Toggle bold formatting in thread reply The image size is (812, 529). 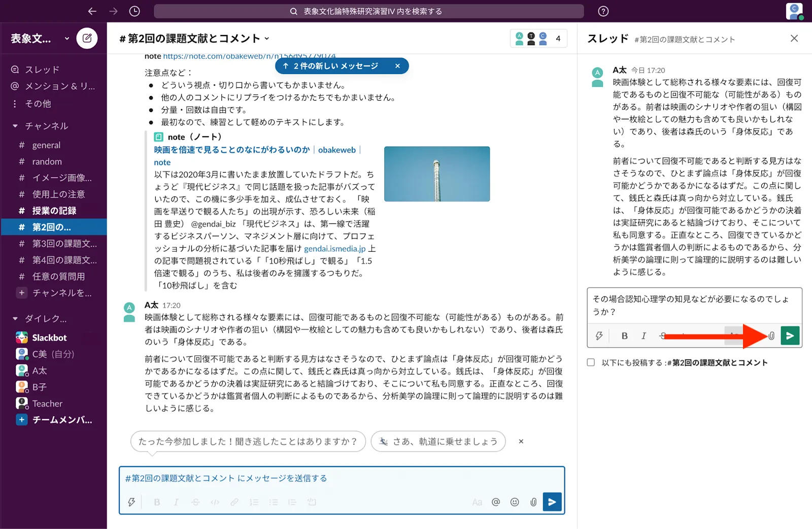coord(625,336)
